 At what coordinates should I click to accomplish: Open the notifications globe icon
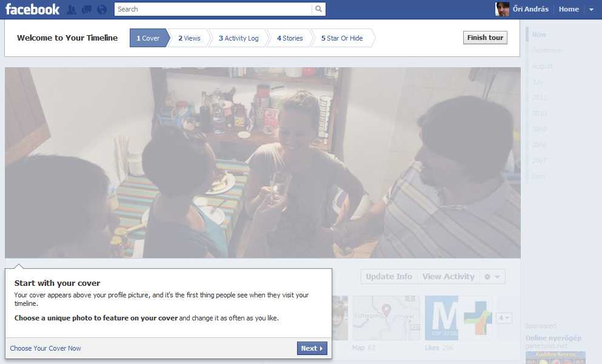(102, 10)
